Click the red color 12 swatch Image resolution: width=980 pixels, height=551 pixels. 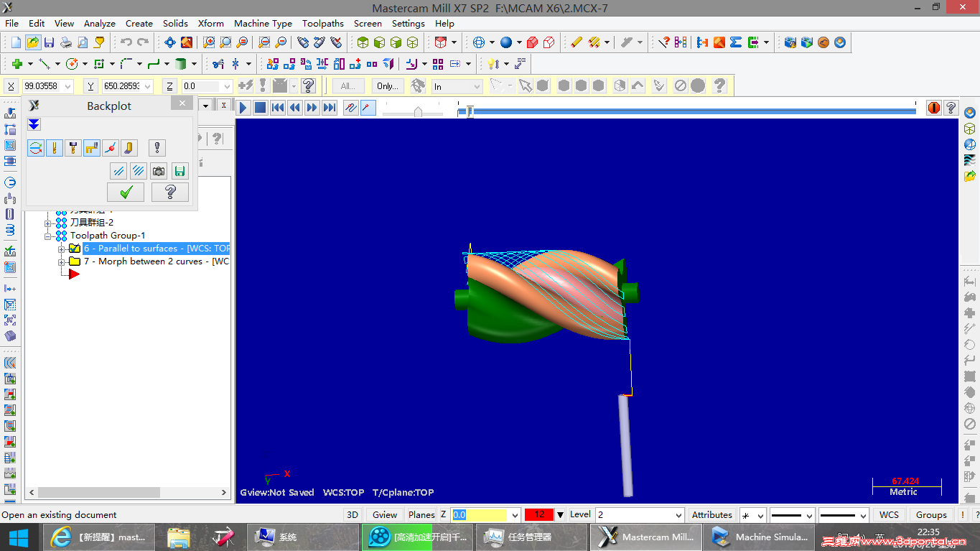click(539, 515)
